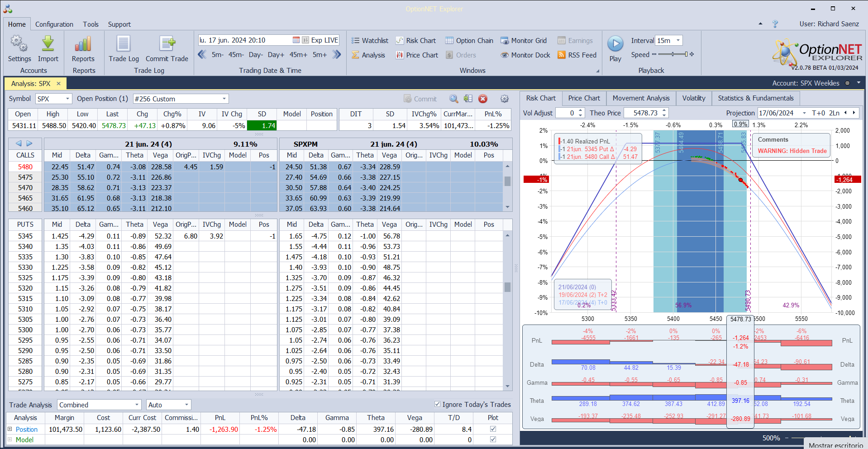
Task: Toggle Ignore Today's Trades checkbox
Action: point(437,404)
